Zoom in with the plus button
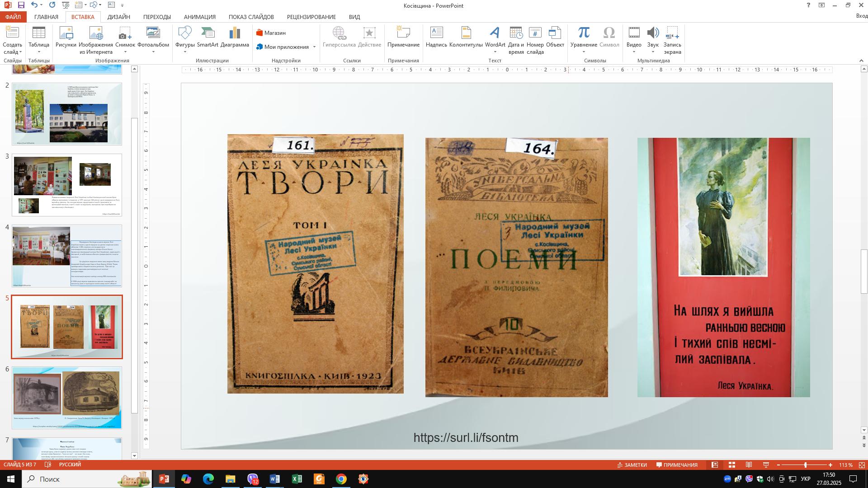Screen dimensions: 868x488 830,465
